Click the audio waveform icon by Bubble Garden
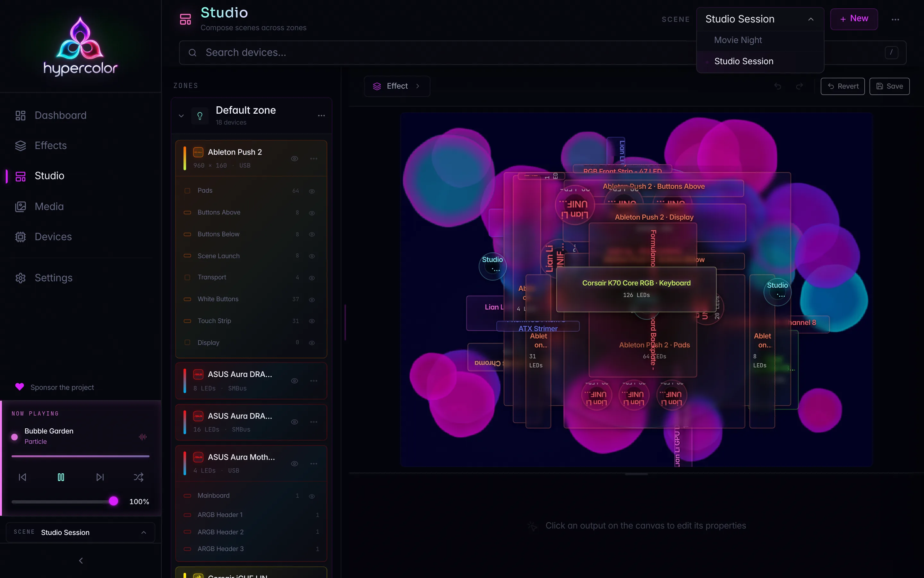The image size is (924, 578). tap(143, 437)
